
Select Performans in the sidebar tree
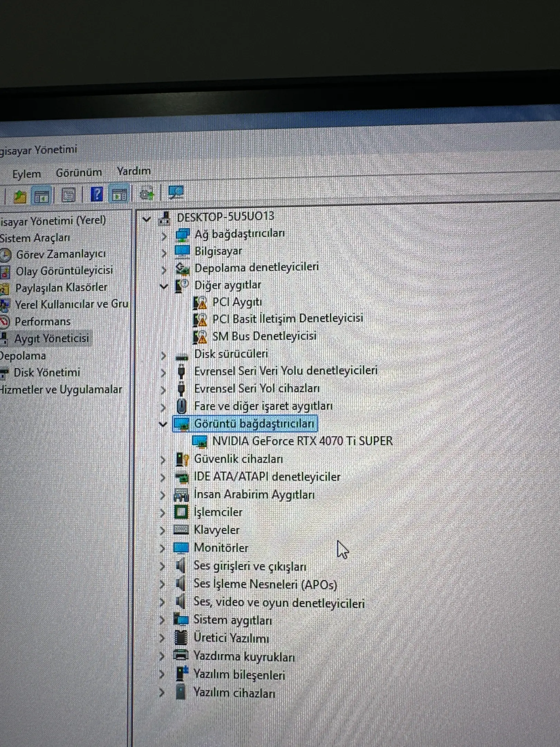click(43, 322)
